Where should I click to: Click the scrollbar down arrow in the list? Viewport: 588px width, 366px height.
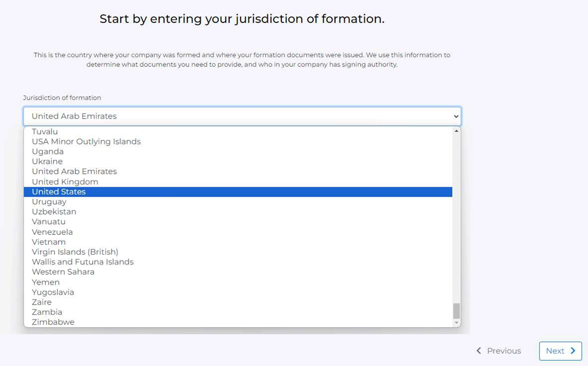tap(456, 322)
